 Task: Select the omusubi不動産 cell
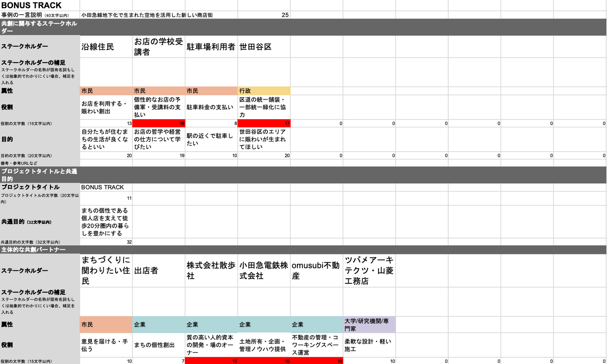coord(316,270)
